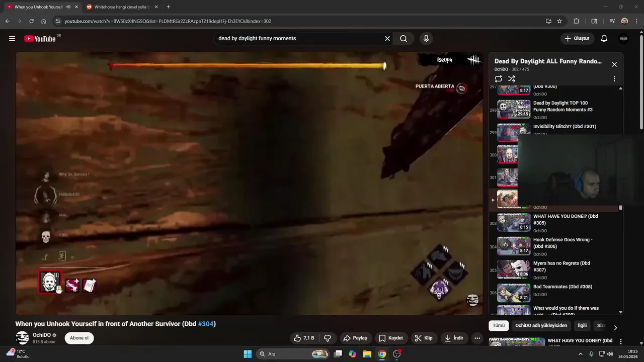Close the Whitehorse tab
644x362 pixels.
point(156,7)
